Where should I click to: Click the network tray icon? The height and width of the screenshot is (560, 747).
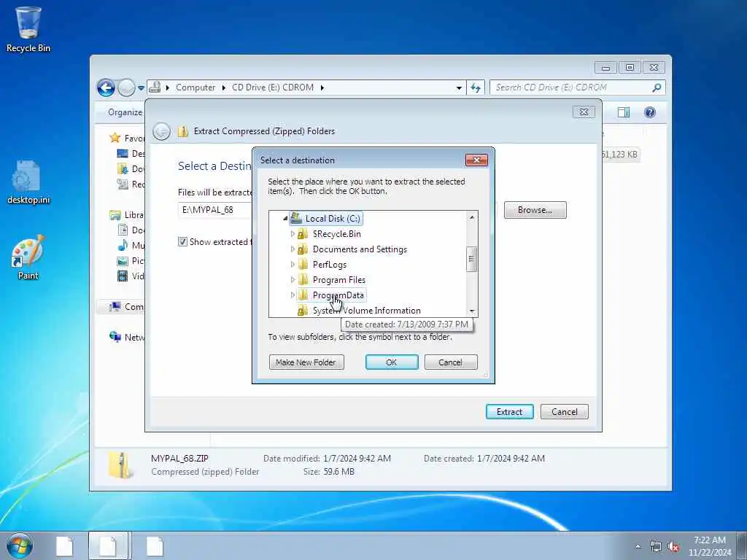[656, 546]
